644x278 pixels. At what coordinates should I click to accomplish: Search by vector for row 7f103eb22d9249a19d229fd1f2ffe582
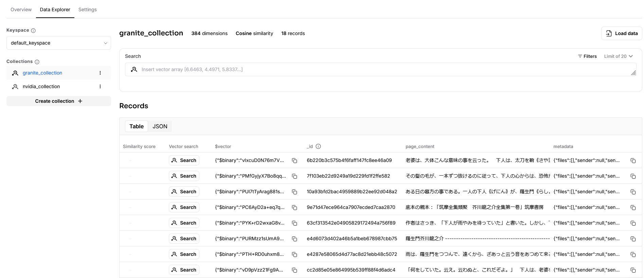click(x=184, y=176)
